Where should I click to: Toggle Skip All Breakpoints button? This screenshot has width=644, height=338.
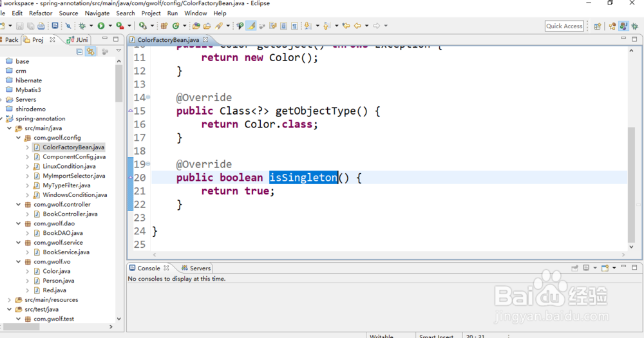(x=68, y=26)
